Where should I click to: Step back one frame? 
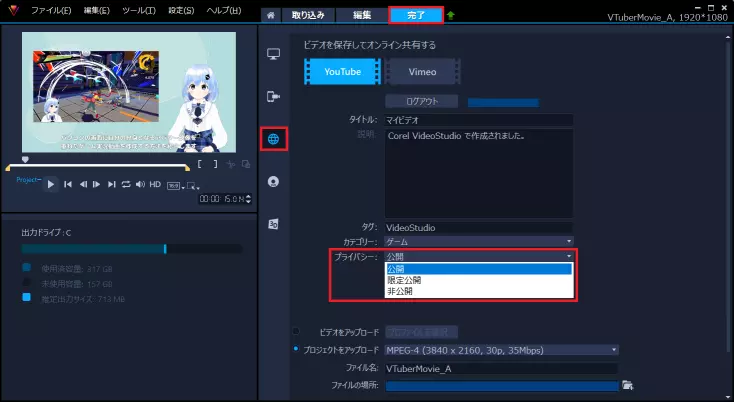[83, 184]
